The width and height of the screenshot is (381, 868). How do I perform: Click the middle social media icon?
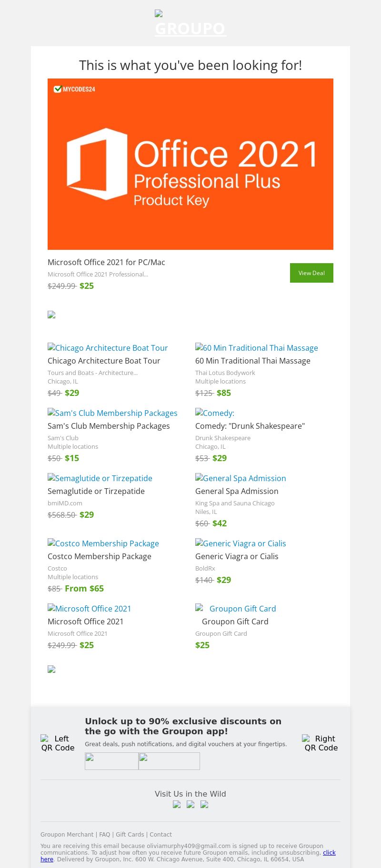[x=190, y=805]
